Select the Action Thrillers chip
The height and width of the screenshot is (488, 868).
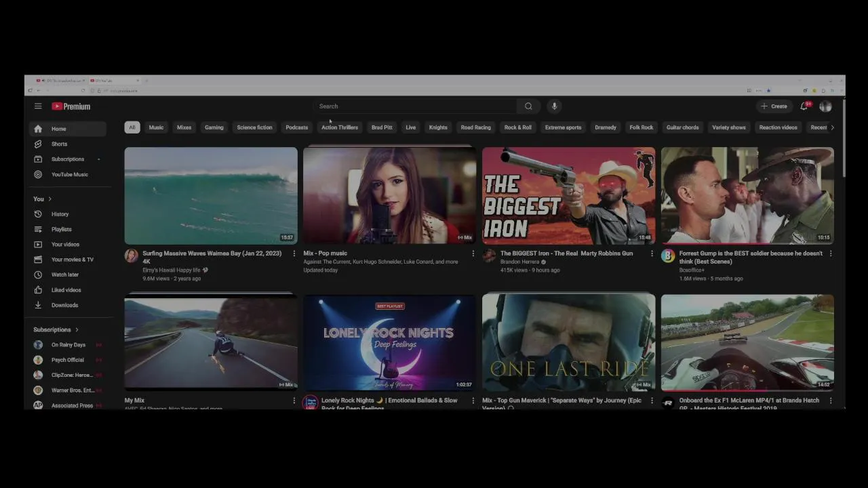pyautogui.click(x=340, y=127)
